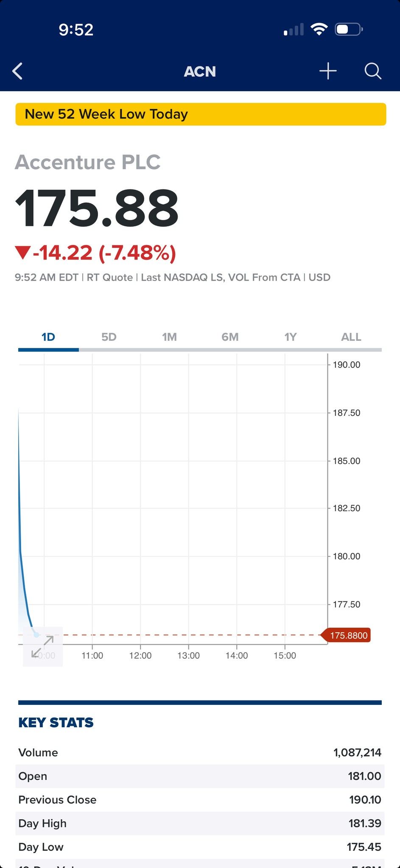Show the 6M chart range
The height and width of the screenshot is (868, 400).
tap(230, 337)
